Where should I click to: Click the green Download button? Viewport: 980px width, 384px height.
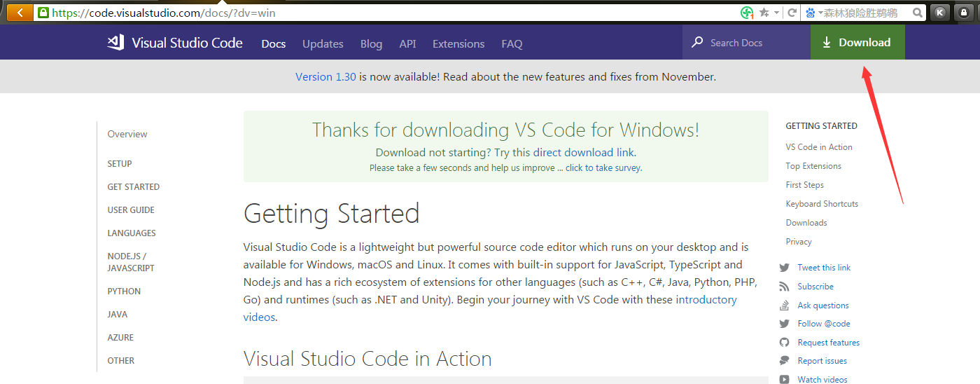pos(857,42)
